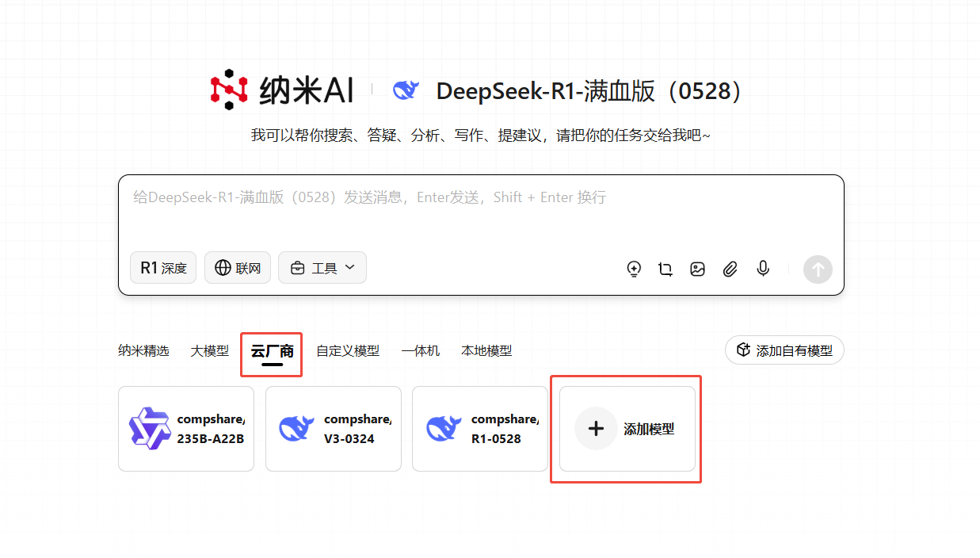Viewport: 980px width, 558px height.
Task: Select the compshare V3-0324 model card
Action: coord(334,429)
